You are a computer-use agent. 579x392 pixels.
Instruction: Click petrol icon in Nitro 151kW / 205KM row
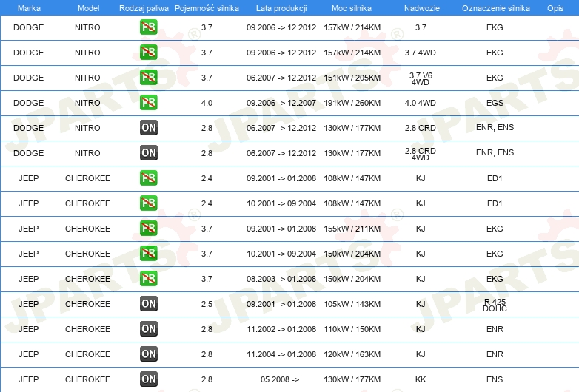[x=148, y=78]
